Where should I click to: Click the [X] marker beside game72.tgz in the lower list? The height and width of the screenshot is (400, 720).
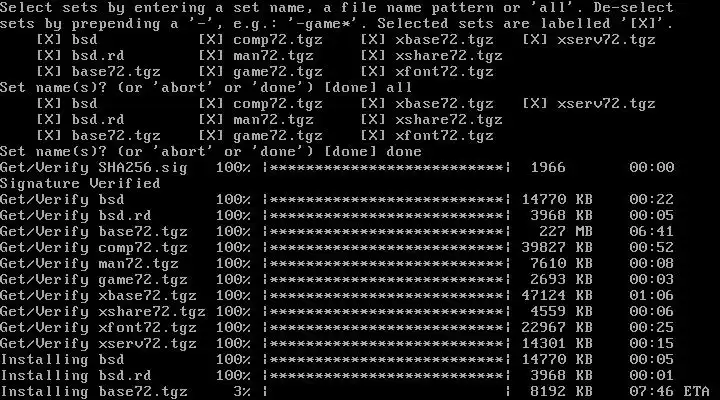coord(211,136)
